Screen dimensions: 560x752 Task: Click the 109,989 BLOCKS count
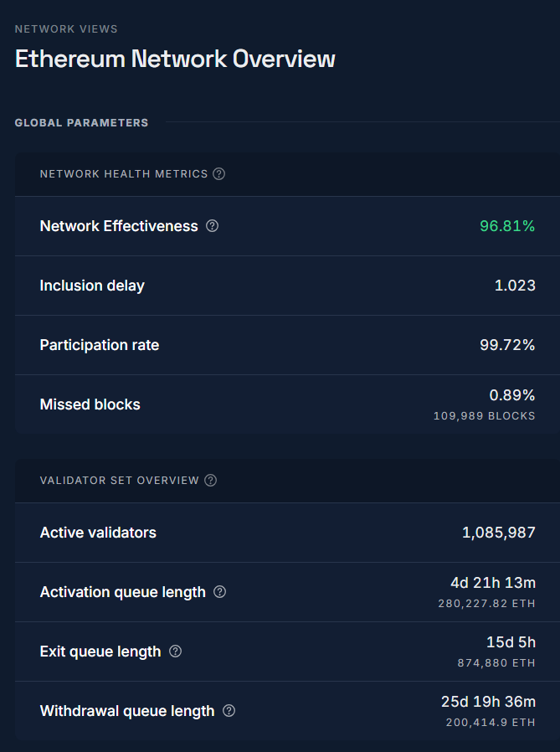tap(484, 416)
